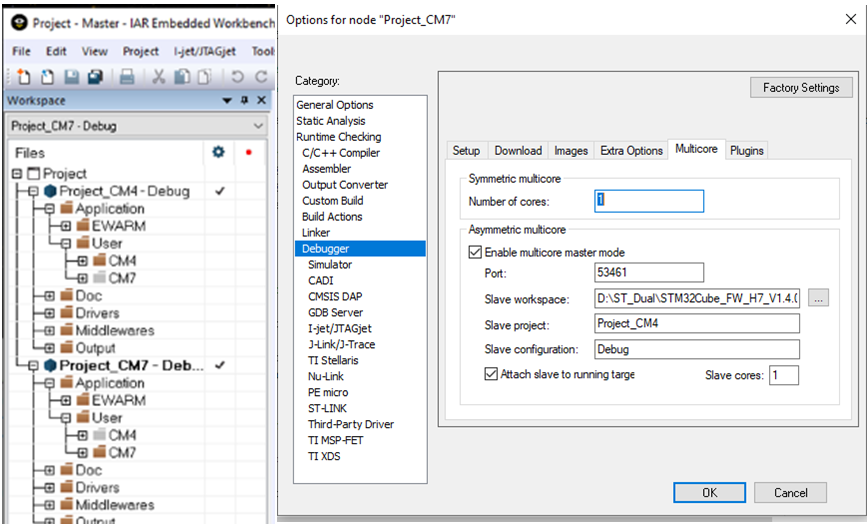Click the Number of cores input field
Screen dimensions: 868x524
(649, 201)
